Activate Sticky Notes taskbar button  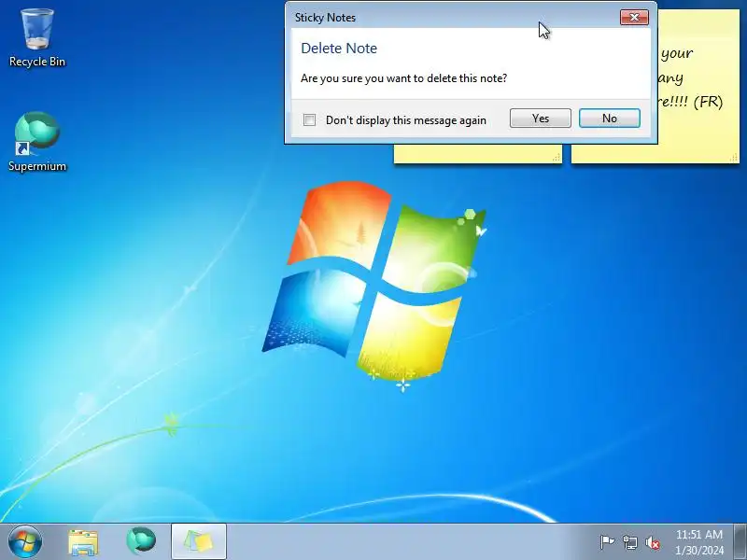(199, 542)
